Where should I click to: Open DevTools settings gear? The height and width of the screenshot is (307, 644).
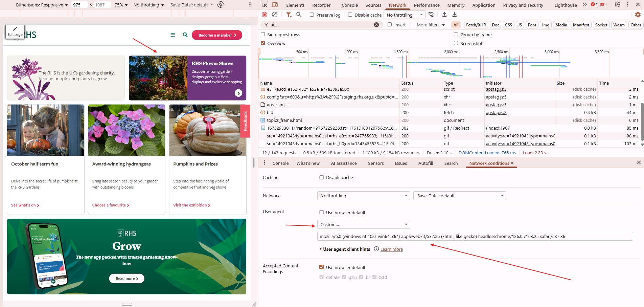[618, 5]
